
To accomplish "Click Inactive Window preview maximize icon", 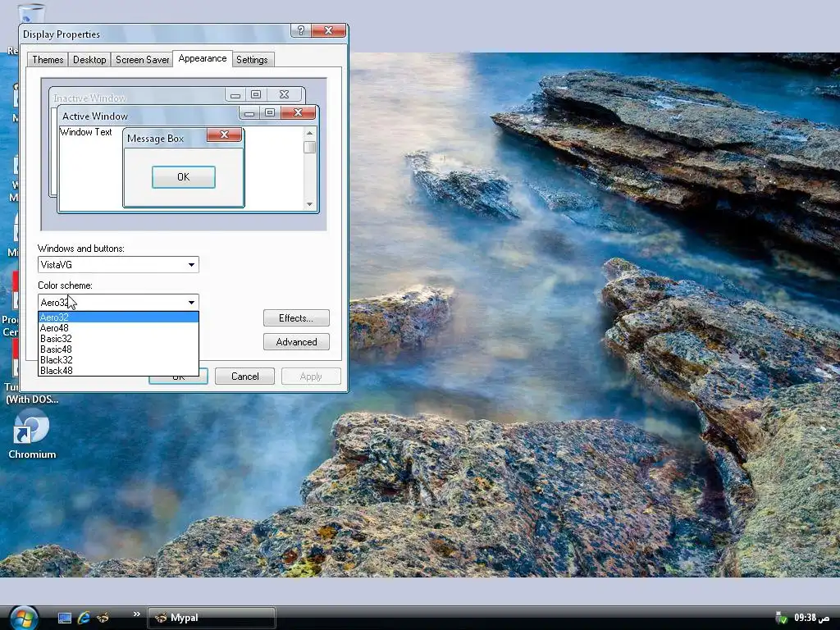I will [x=256, y=95].
